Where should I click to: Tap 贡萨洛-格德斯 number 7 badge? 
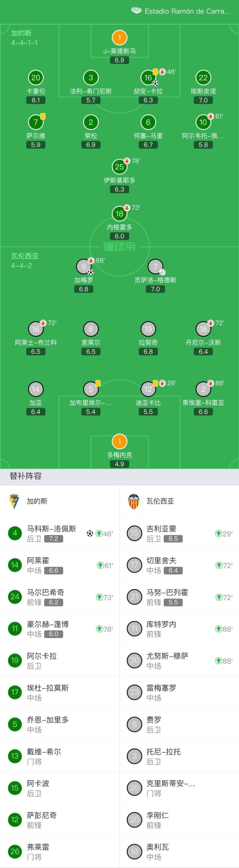pos(155,267)
